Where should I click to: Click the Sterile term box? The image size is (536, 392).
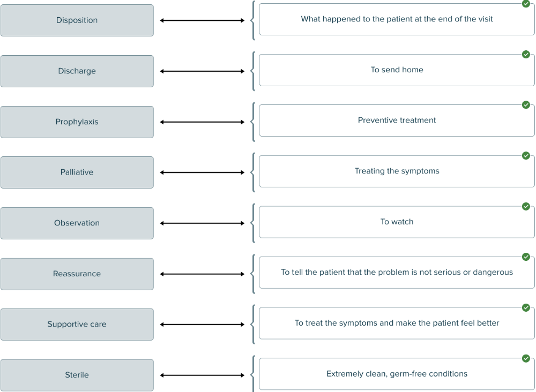pos(77,375)
